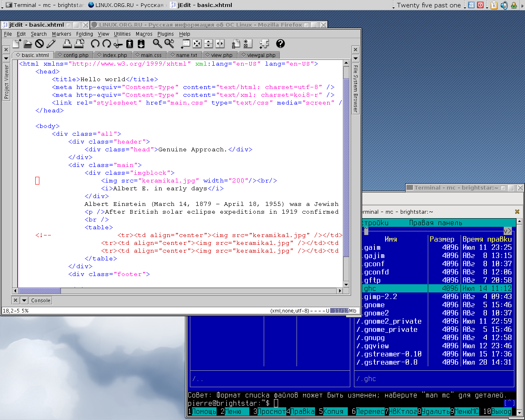525x420 pixels.
Task: Open bottom docking area dropdown menu
Action: point(24,300)
